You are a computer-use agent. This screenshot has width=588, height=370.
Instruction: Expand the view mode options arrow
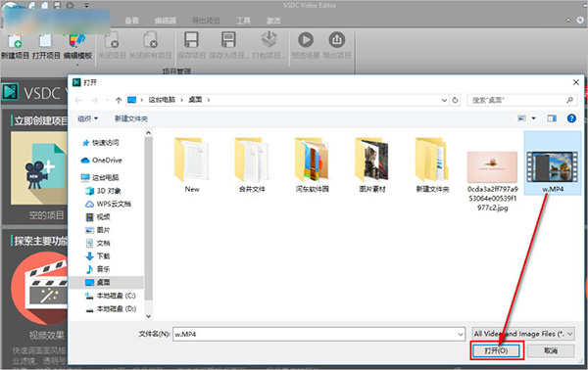(533, 118)
